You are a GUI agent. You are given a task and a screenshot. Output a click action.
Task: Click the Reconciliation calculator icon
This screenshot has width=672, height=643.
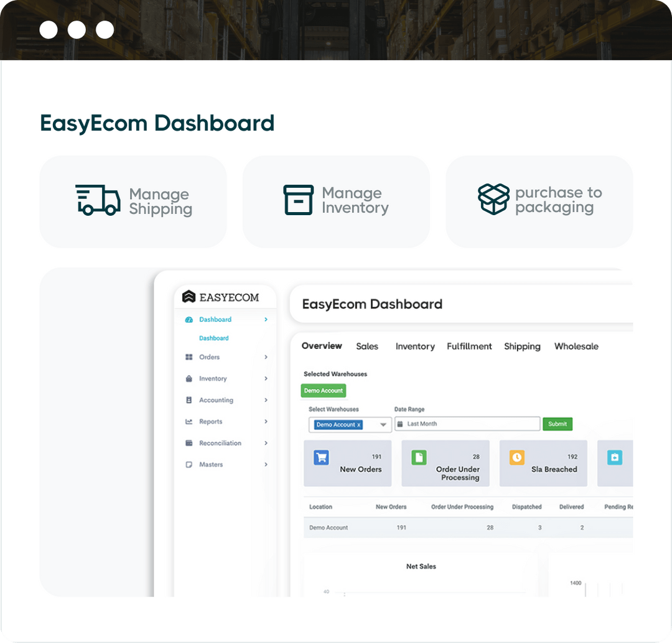point(190,443)
